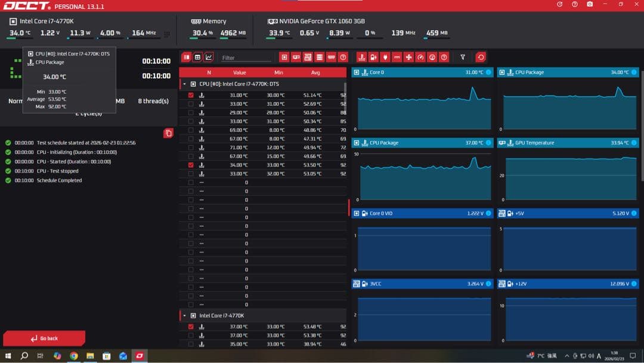Click the update icon in title bar
This screenshot has height=363, width=644.
[559, 4]
